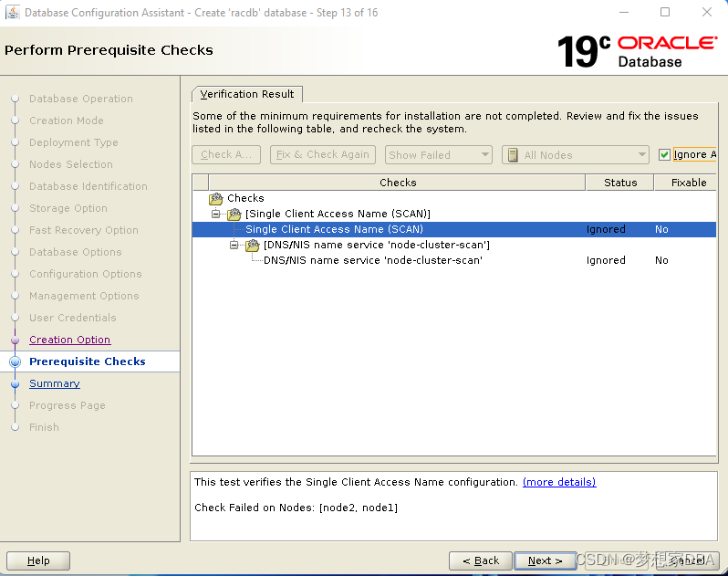The width and height of the screenshot is (728, 576).
Task: Close the Database Configuration Assistant window
Action: click(707, 12)
